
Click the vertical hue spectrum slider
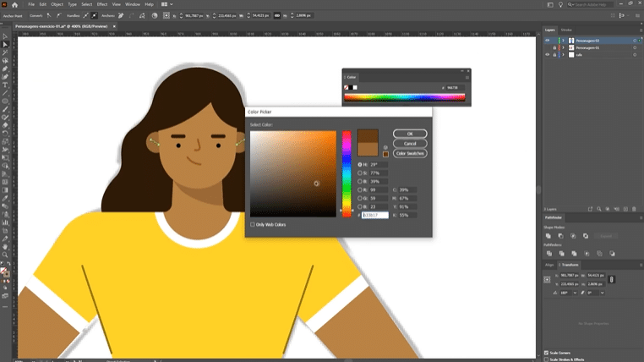[x=347, y=173]
